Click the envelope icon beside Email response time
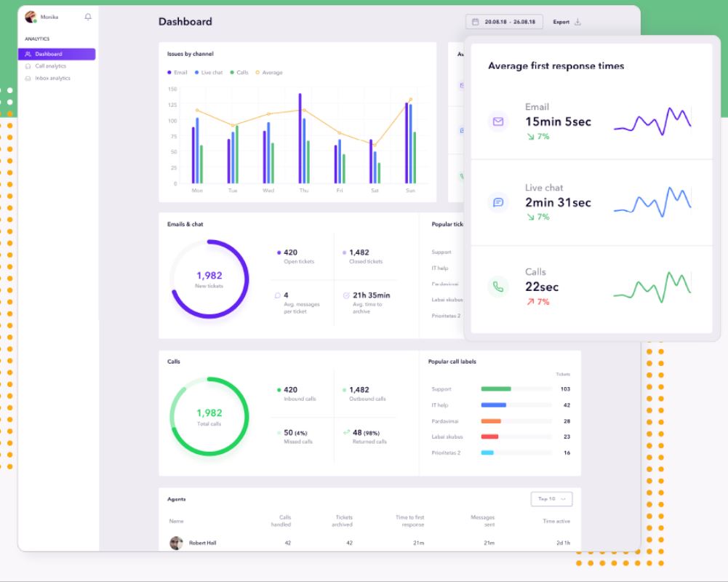Viewport: 728px width, 582px height. point(498,121)
